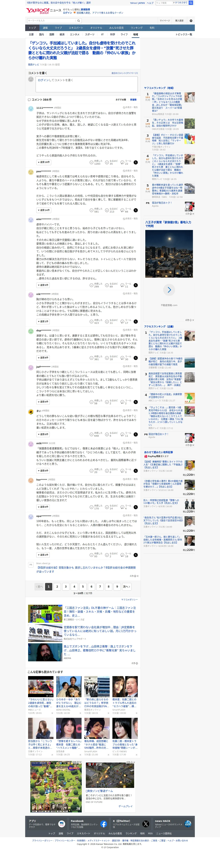Expand 返信2件 replies under opa comment
This screenshot has width=220, height=868.
(x=43, y=555)
